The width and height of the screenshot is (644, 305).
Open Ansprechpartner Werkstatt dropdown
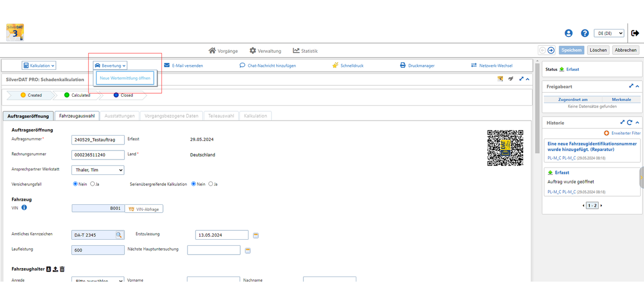pyautogui.click(x=98, y=170)
